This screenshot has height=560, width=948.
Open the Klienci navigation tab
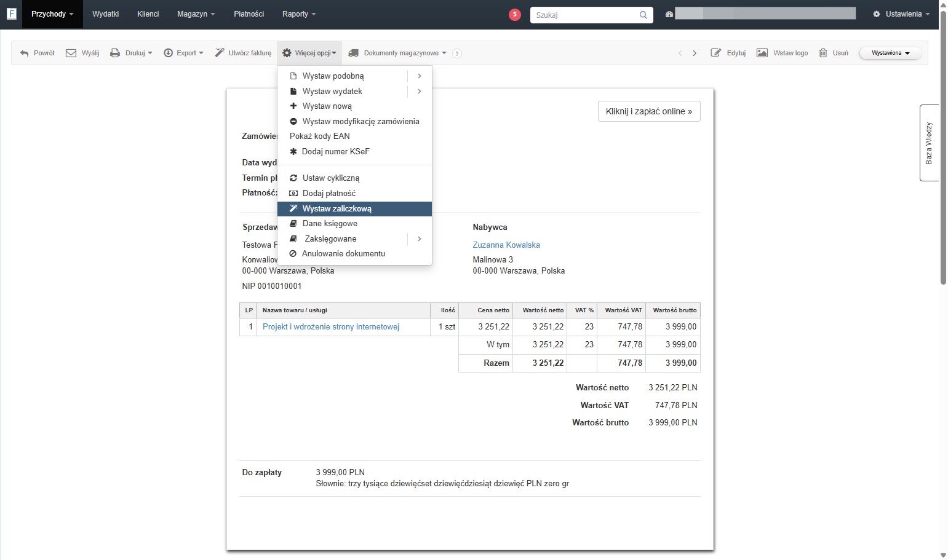click(x=148, y=14)
